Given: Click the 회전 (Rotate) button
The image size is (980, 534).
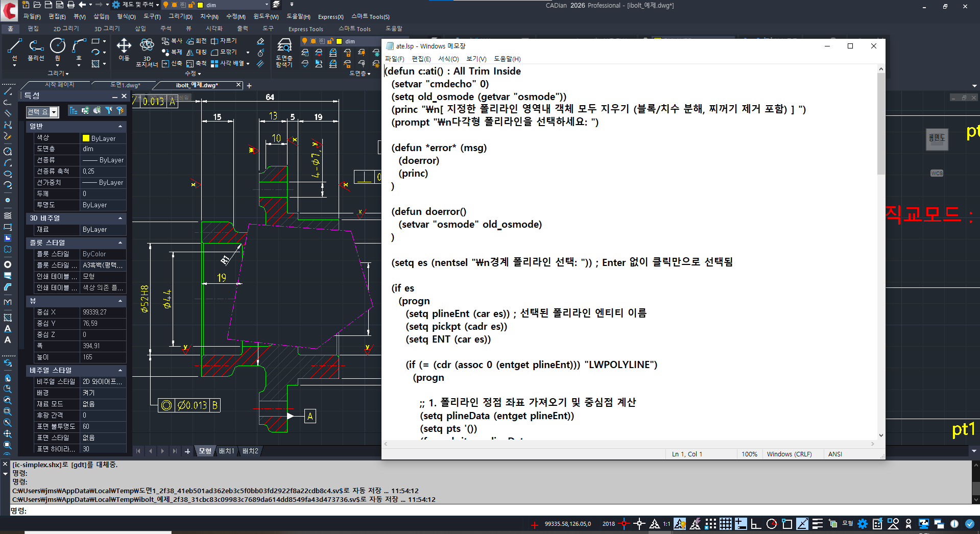Looking at the screenshot, I should [x=197, y=41].
